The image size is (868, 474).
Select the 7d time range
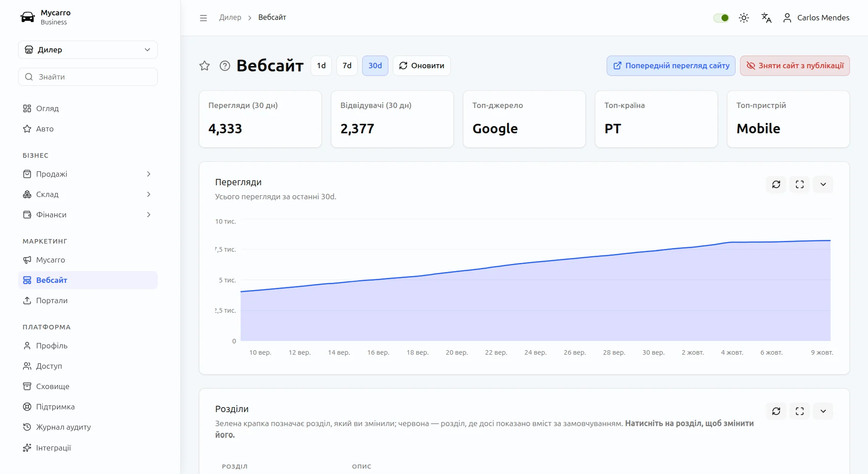[x=347, y=66]
